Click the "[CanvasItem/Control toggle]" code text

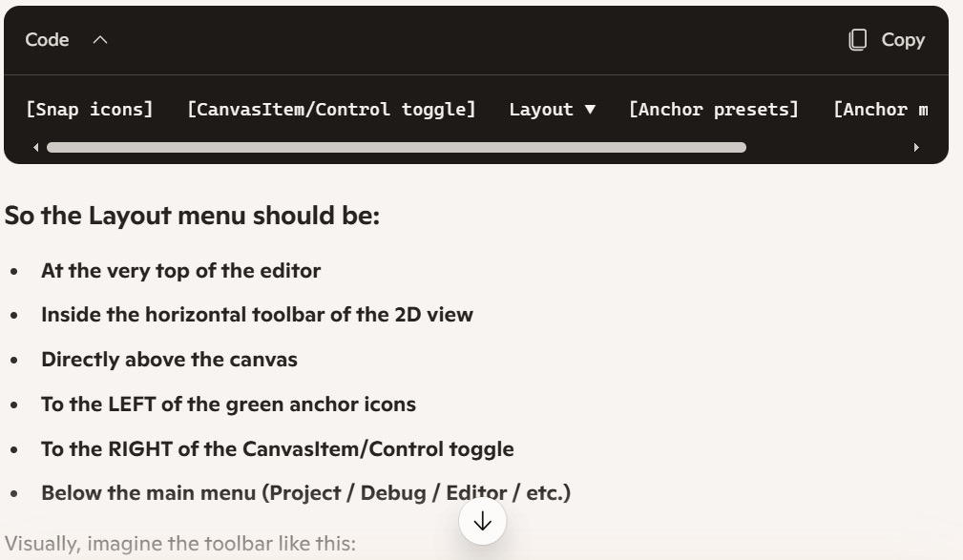(330, 109)
